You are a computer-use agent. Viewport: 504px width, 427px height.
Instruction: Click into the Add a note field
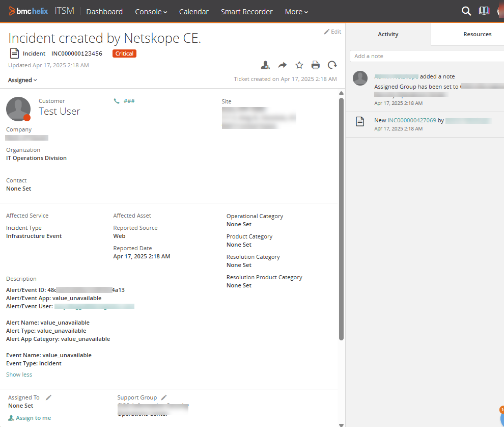(x=427, y=56)
